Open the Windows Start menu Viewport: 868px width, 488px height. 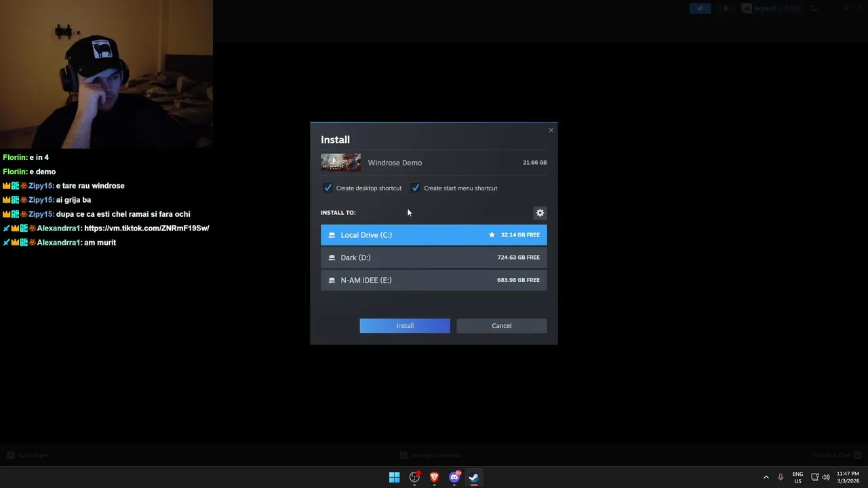pyautogui.click(x=394, y=477)
